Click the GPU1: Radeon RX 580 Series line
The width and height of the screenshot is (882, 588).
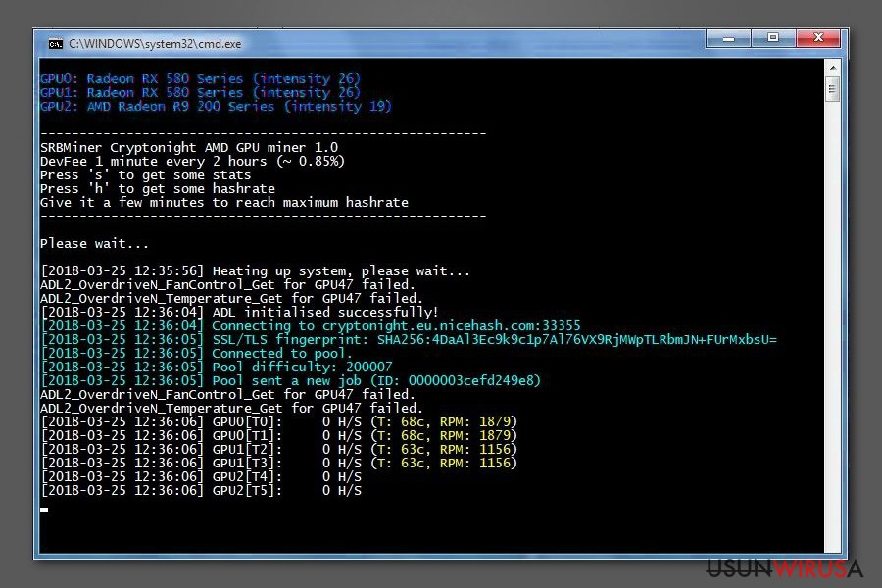[200, 92]
